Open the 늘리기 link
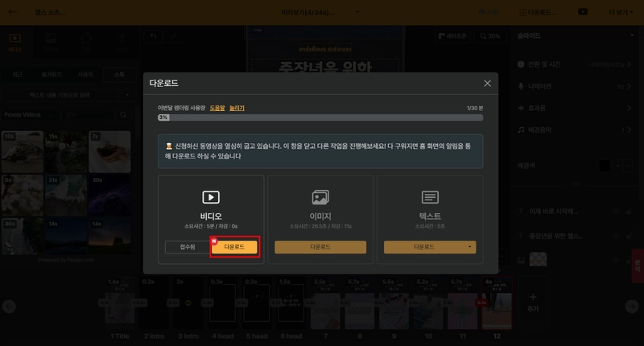The image size is (644, 346). (237, 108)
